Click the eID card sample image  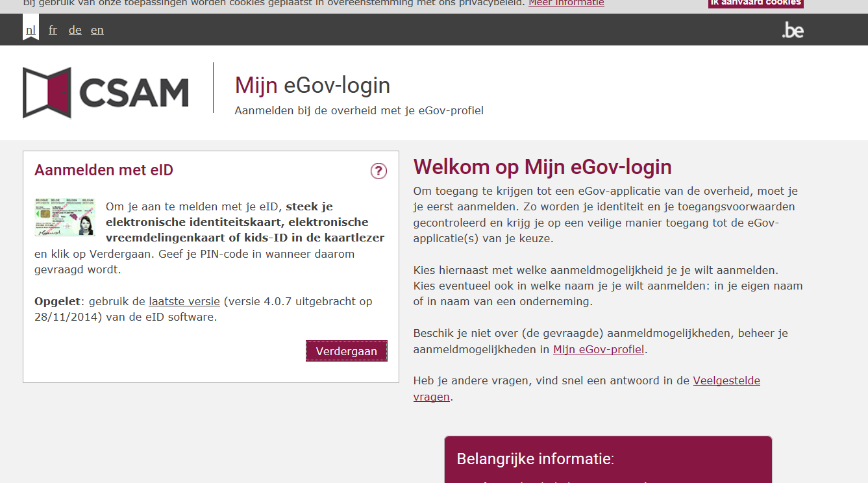(x=65, y=217)
